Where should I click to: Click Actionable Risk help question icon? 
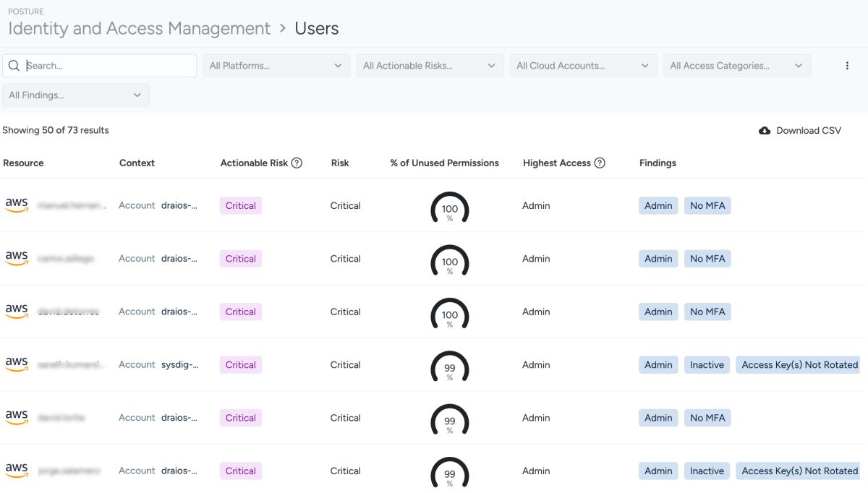tap(297, 163)
